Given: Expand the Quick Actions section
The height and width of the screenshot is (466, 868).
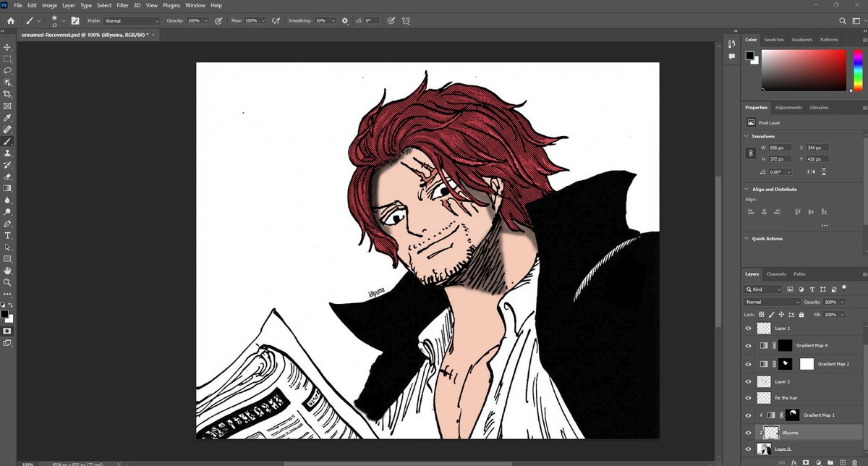Looking at the screenshot, I should (746, 238).
